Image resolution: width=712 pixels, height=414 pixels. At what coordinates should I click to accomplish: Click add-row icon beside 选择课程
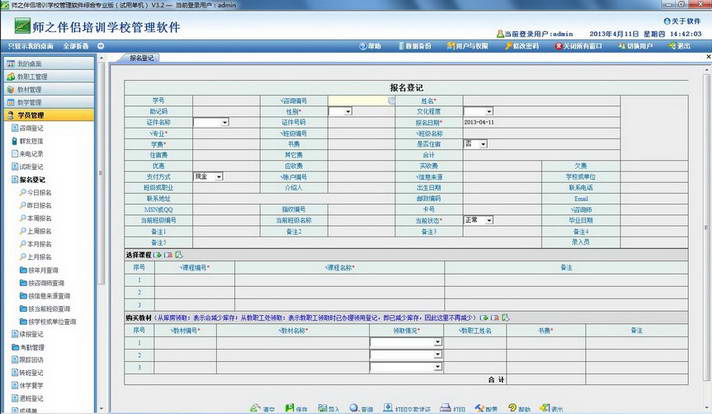pyautogui.click(x=158, y=255)
